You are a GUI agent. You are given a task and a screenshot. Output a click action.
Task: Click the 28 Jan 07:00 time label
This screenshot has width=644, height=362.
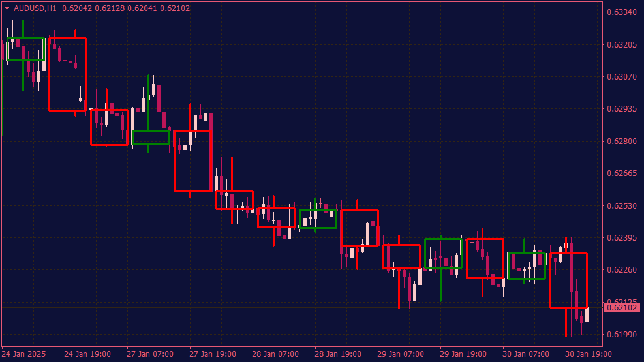pos(275,354)
